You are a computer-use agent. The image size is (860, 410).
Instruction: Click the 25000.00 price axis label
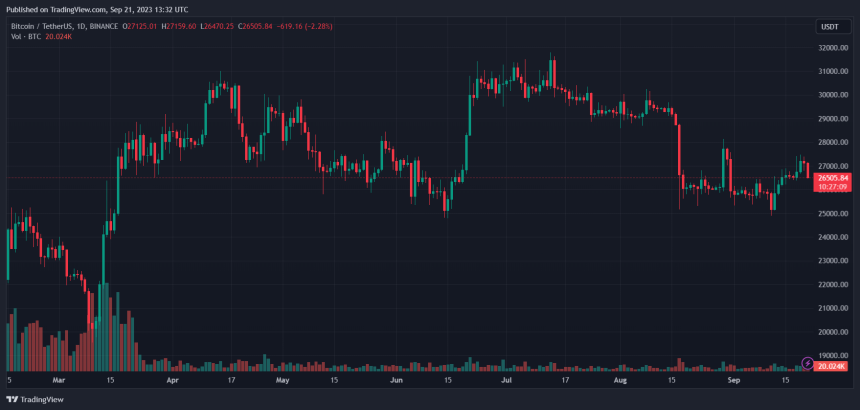point(833,213)
